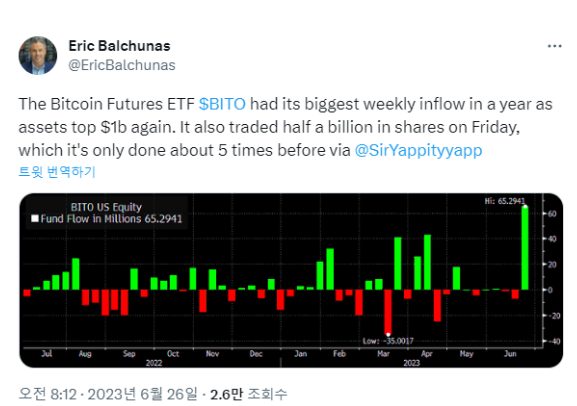Click the 2023 year label on axis
This screenshot has height=406, width=577.
tap(411, 363)
